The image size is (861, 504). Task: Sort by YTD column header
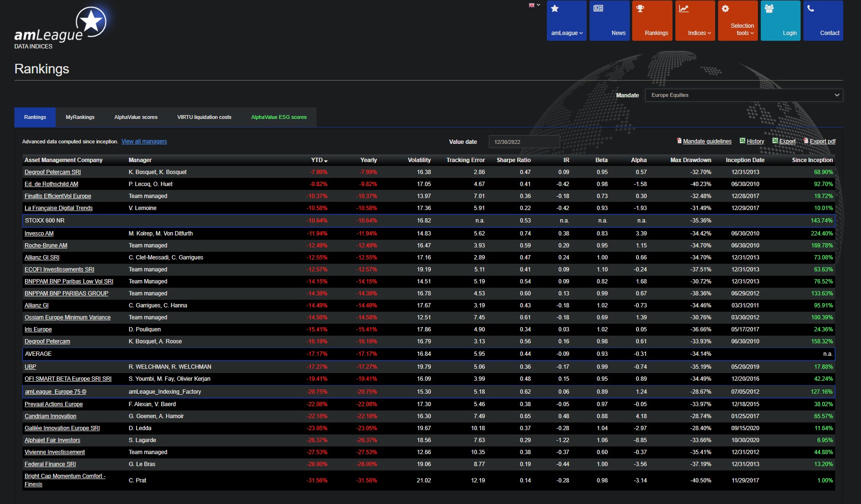pos(319,160)
